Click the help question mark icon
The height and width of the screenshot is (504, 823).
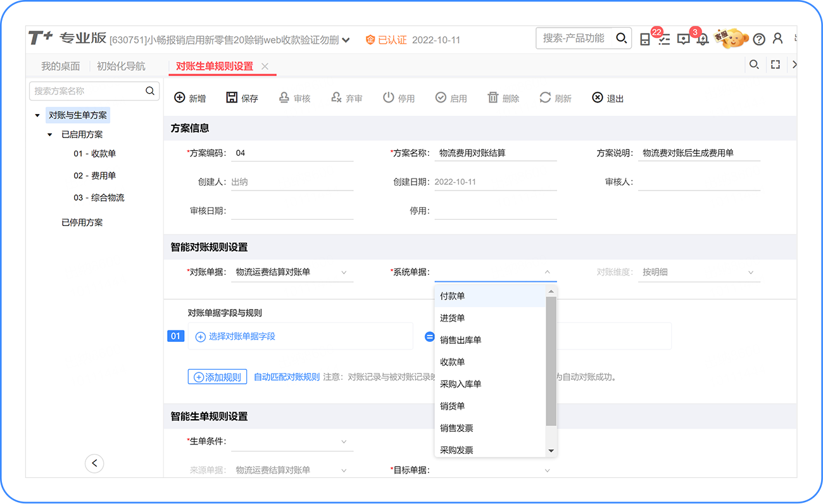[x=758, y=39]
